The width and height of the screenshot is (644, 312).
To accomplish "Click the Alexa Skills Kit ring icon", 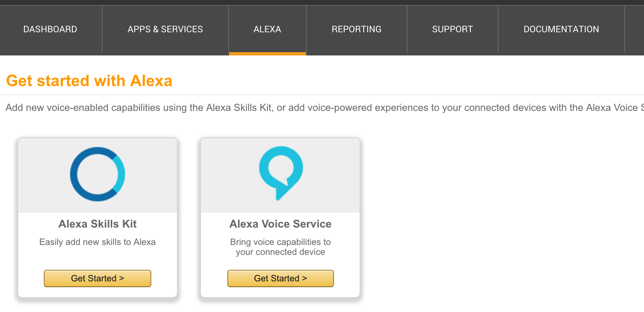I will coord(98,174).
